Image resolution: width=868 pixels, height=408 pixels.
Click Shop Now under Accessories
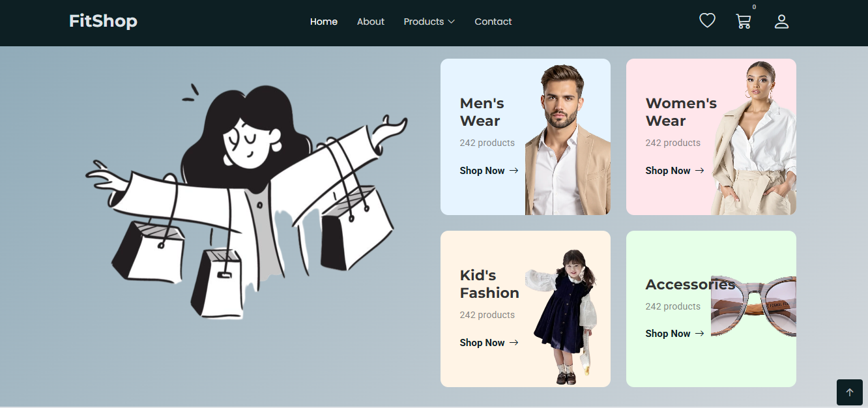click(668, 334)
